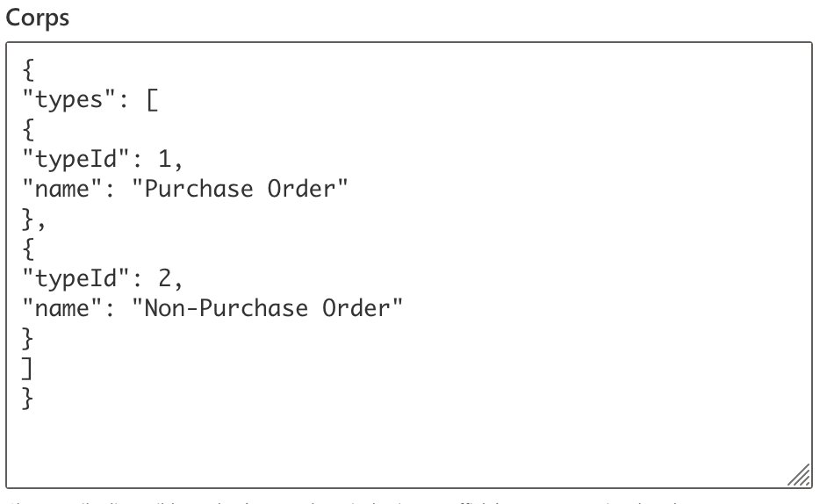This screenshot has height=504, width=827.
Task: Click the closing brace below "Non-Purchase Order"
Action: (28, 338)
